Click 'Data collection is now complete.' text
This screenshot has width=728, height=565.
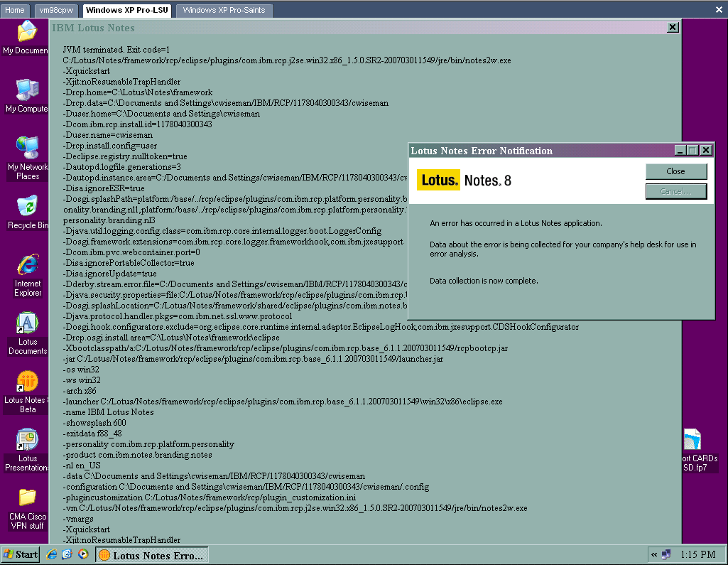[x=484, y=281]
